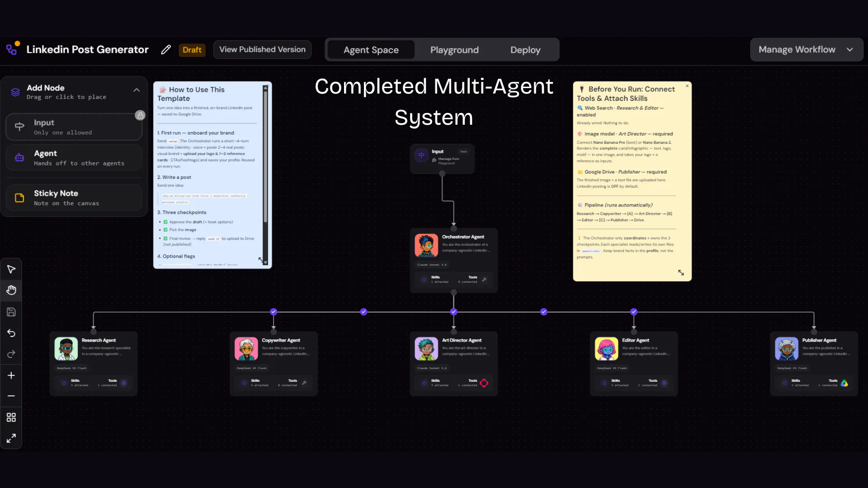Go to the Deploy tab
This screenshot has height=488, width=868.
pos(525,50)
